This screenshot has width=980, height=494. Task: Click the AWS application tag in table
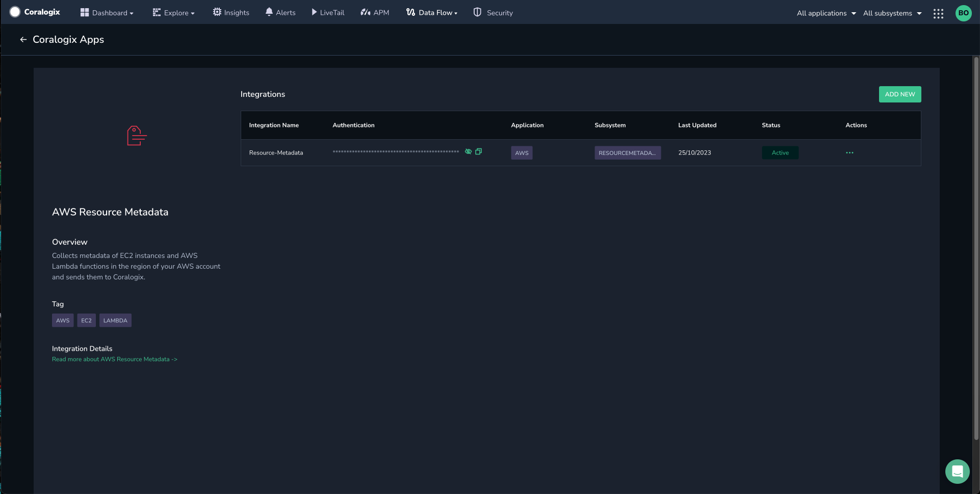[522, 153]
